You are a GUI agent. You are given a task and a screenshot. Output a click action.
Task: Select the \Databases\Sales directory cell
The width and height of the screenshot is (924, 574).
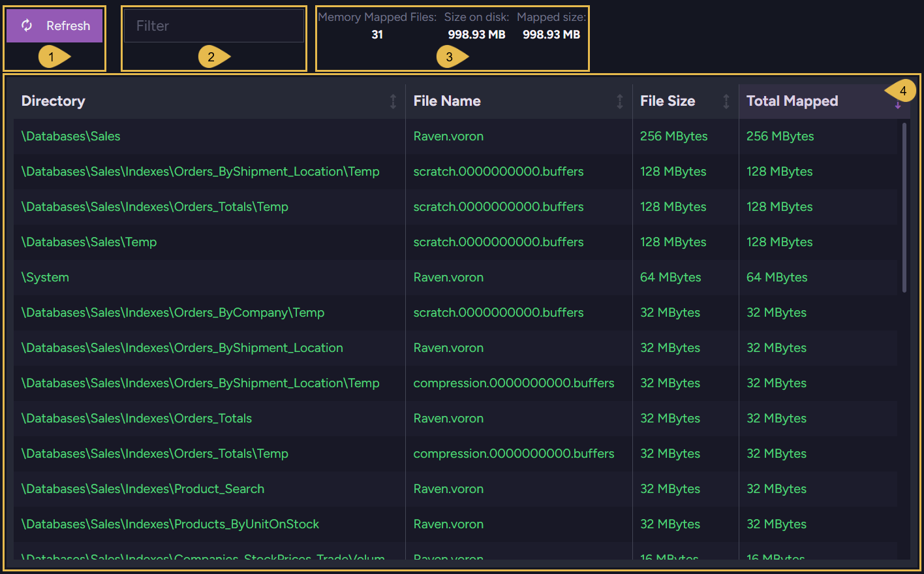[x=209, y=136]
